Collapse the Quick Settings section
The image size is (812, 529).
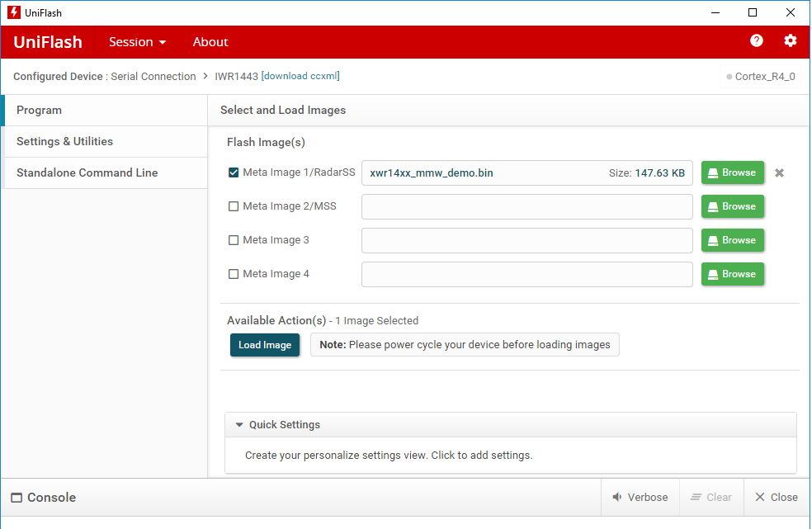tap(238, 425)
